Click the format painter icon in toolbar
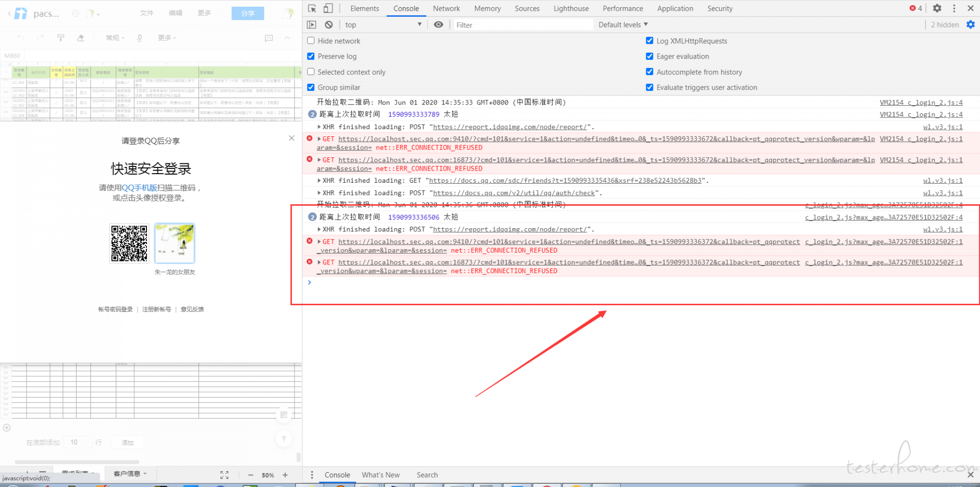This screenshot has height=487, width=980. pos(61,38)
